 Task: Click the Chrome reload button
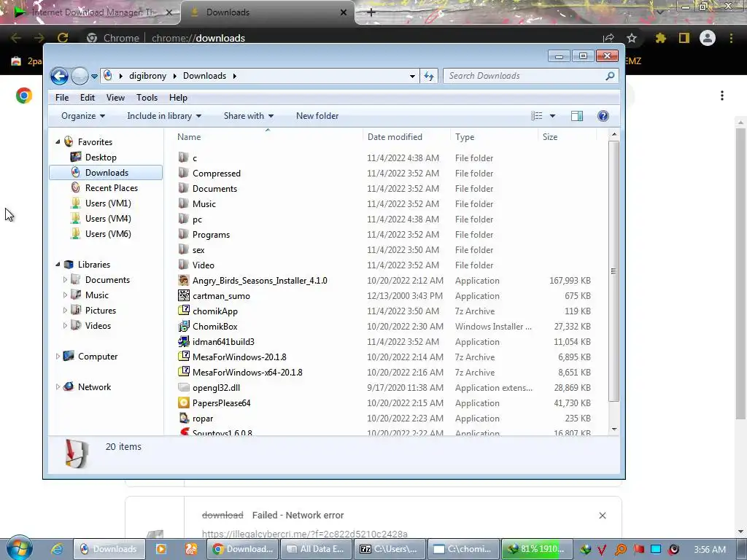click(x=63, y=38)
